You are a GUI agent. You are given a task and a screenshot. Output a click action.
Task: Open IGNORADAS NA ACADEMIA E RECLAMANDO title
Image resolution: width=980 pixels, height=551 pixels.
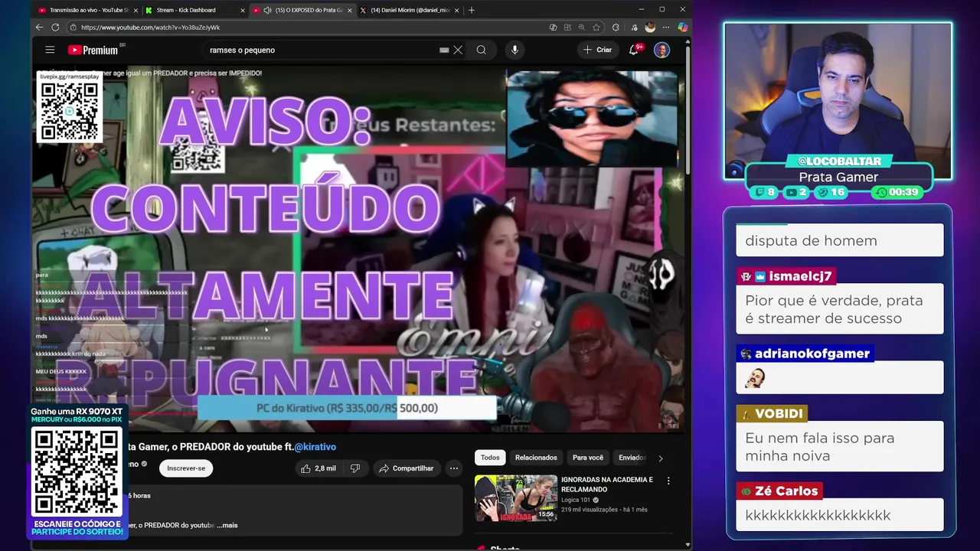click(607, 484)
